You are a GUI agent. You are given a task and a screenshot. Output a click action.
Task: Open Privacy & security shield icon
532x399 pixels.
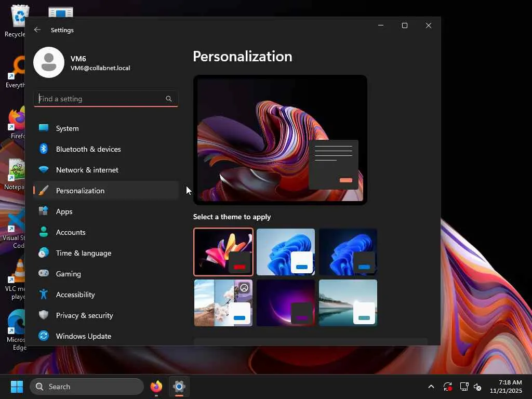click(44, 315)
